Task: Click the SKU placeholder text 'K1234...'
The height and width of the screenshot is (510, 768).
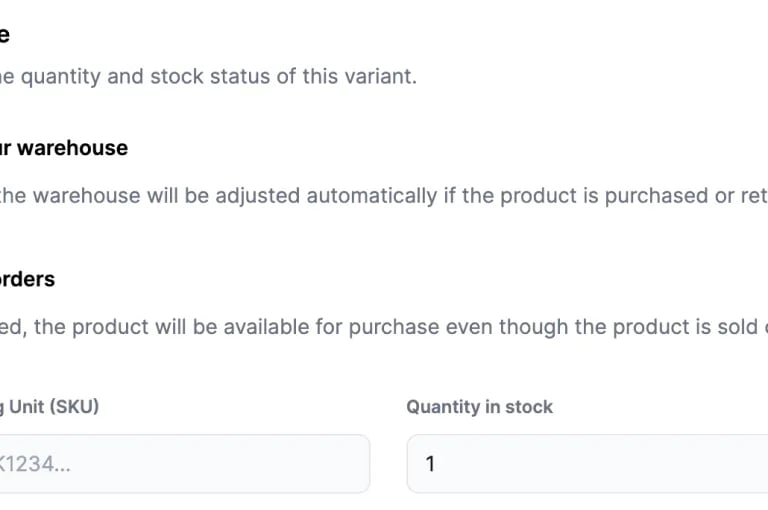Action: pyautogui.click(x=35, y=464)
